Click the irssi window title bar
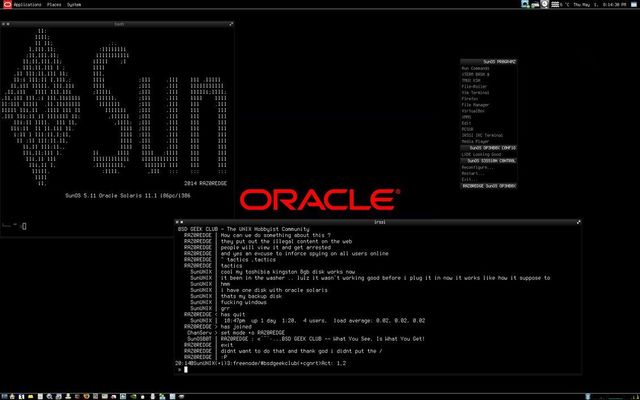The image size is (640, 400). (379, 222)
